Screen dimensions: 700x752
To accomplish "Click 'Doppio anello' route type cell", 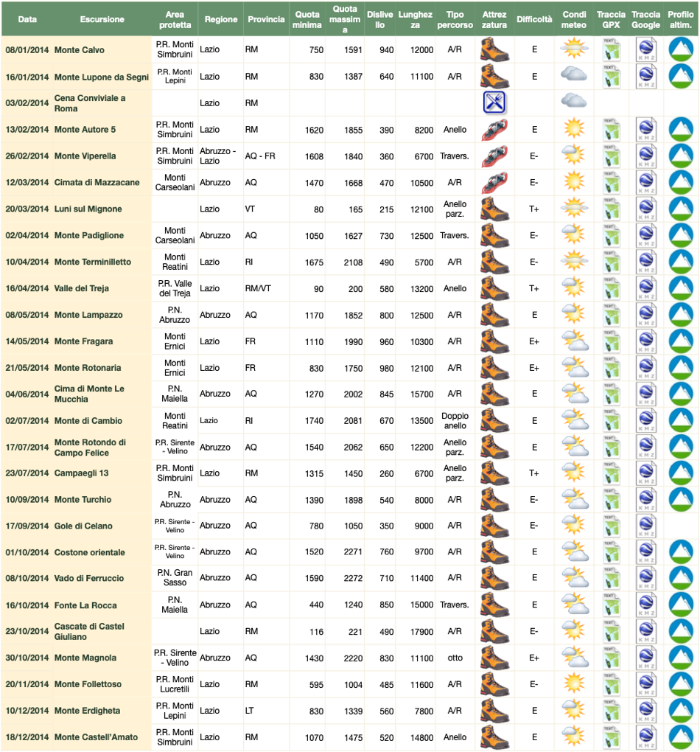I will tap(455, 420).
